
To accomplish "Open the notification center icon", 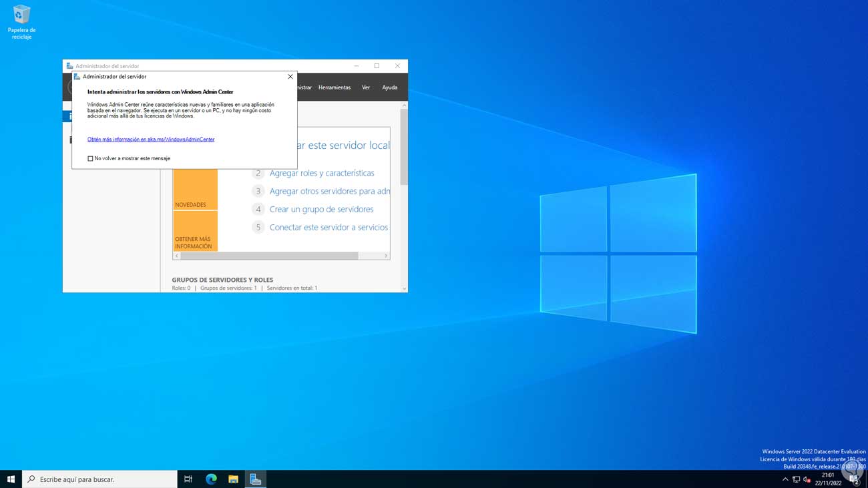I will [854, 479].
